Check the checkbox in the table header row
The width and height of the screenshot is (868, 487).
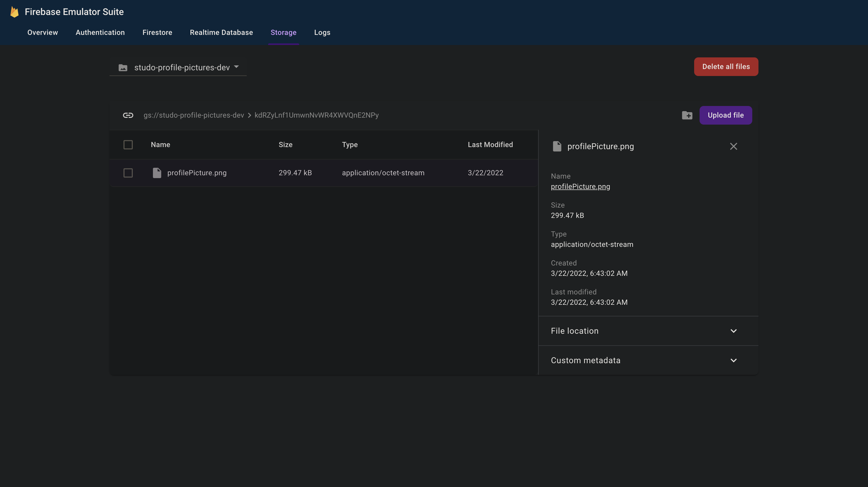point(128,145)
